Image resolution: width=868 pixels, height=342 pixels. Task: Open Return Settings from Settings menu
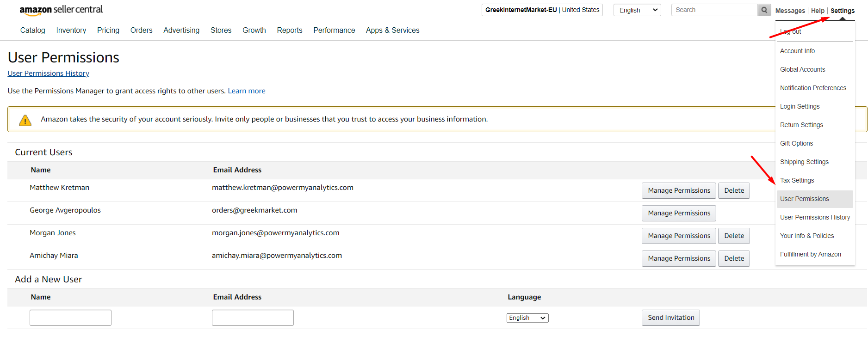click(x=802, y=125)
